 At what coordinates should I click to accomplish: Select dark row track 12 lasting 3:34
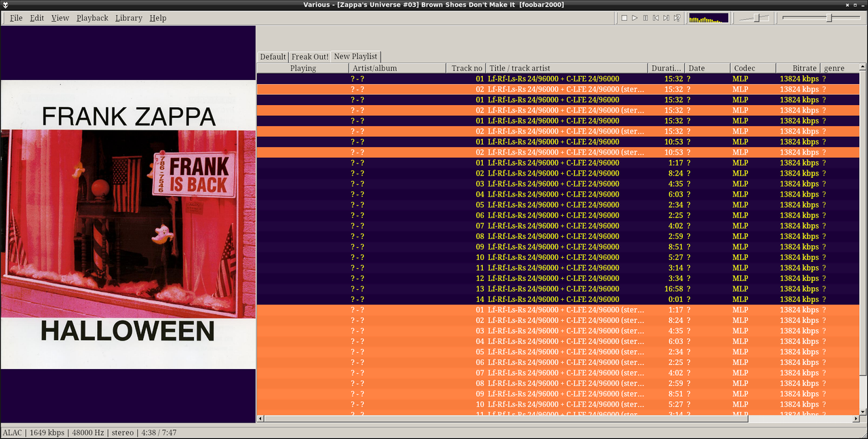(x=558, y=278)
